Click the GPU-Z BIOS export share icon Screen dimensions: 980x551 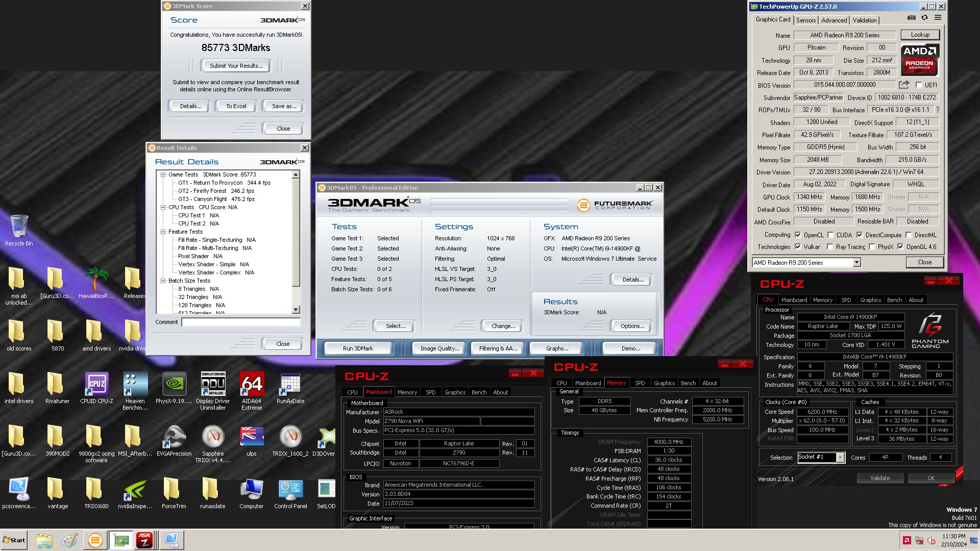click(x=904, y=85)
